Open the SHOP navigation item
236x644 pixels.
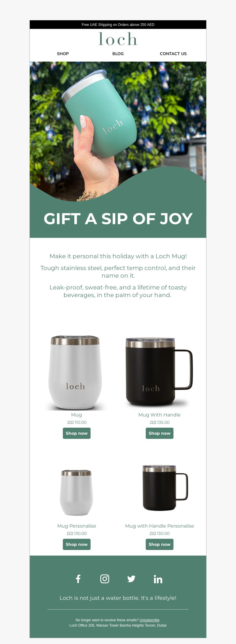[63, 54]
